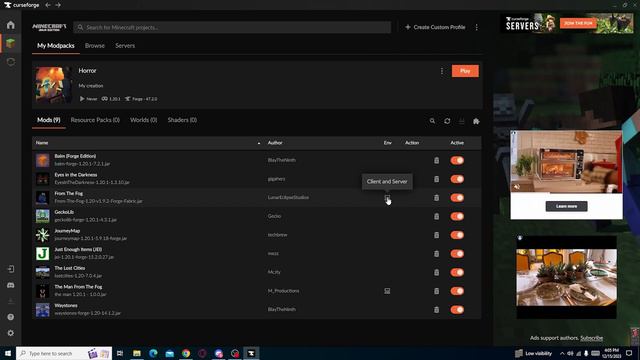This screenshot has height=360, width=640.
Task: Open the Horror modpack three-dot menu
Action: pyautogui.click(x=442, y=71)
